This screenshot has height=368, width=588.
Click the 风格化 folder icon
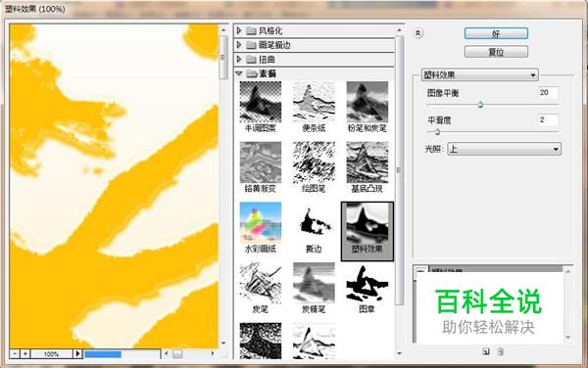[251, 30]
